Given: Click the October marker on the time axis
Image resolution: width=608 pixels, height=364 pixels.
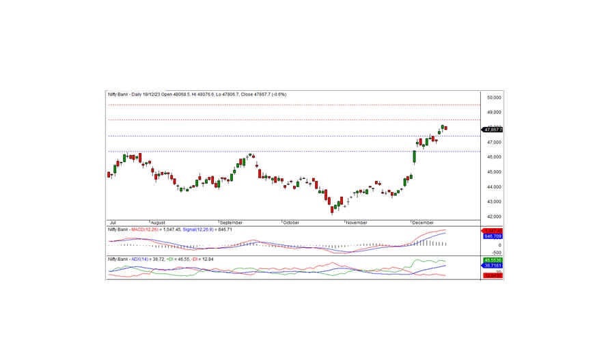Looking at the screenshot, I should coord(292,223).
